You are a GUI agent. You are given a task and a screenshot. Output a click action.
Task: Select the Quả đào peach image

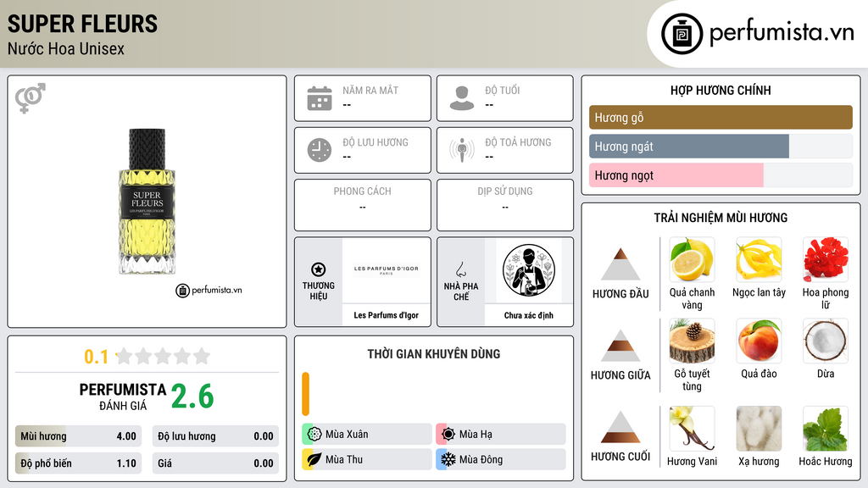click(759, 341)
